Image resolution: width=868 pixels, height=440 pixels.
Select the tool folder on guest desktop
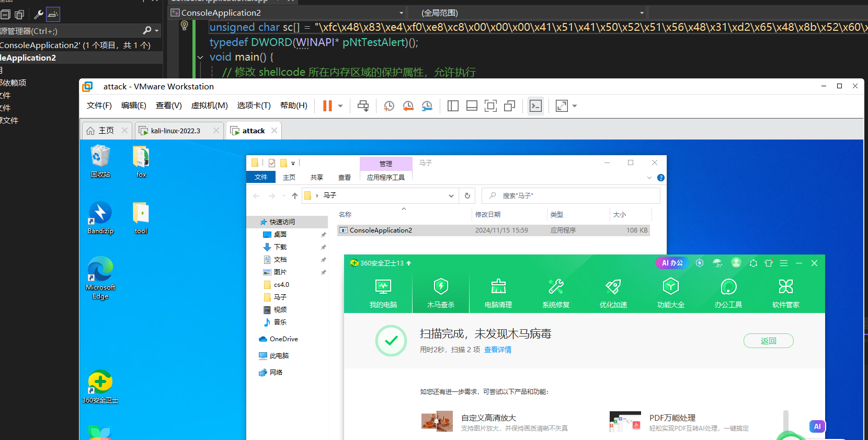(x=141, y=218)
